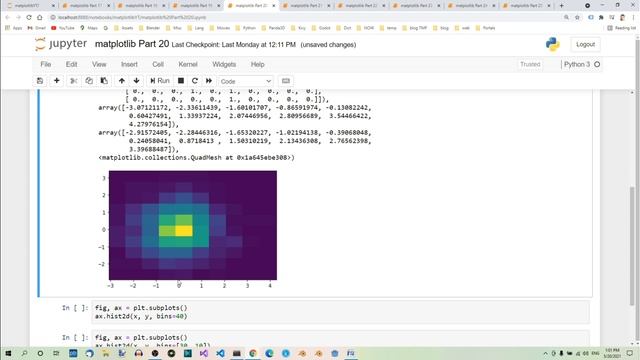Restart kernel and rerun all cells
The image size is (640, 360).
coord(209,81)
